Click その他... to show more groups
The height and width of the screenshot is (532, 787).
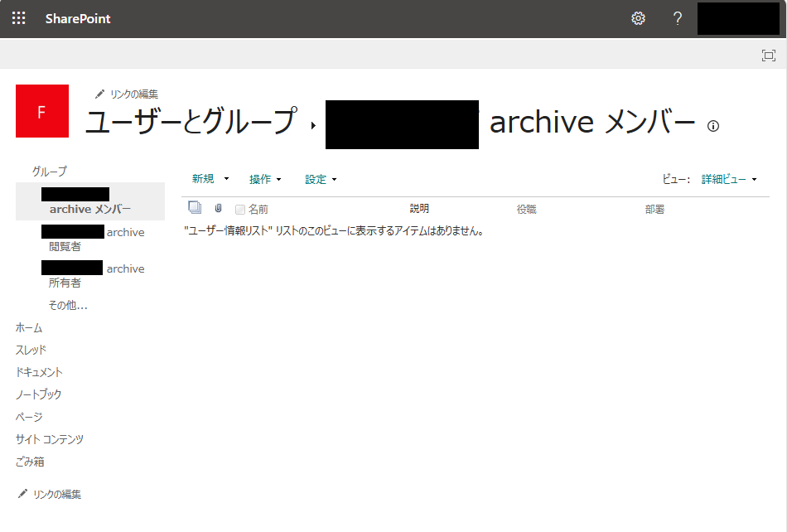[x=68, y=305]
